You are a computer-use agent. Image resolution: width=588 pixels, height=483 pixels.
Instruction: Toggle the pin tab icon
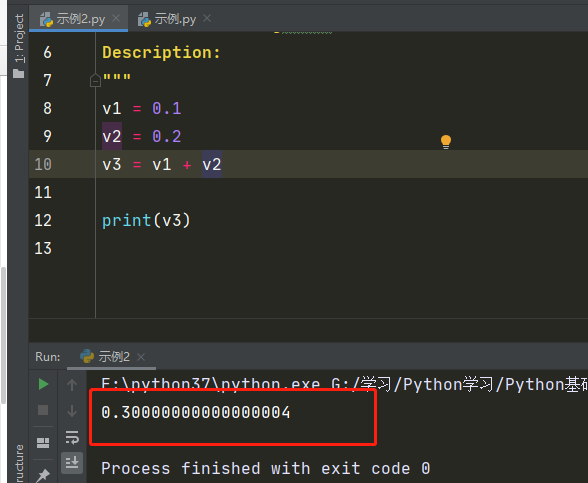[x=43, y=475]
